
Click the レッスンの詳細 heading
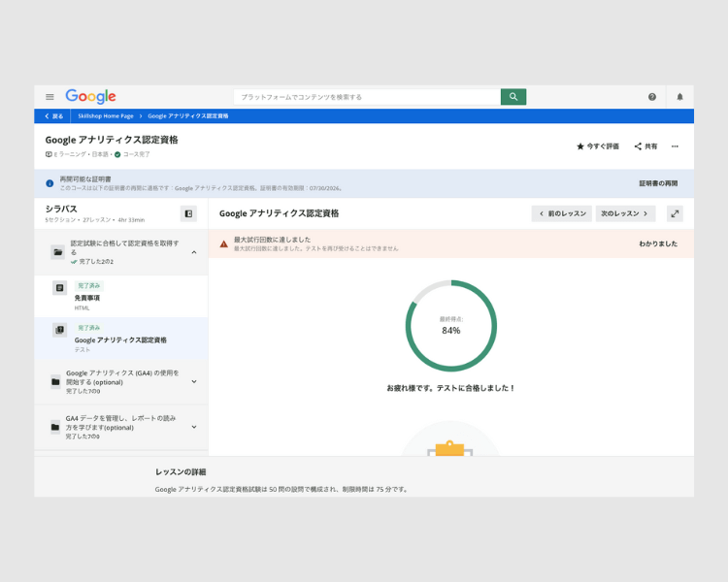[x=181, y=472]
